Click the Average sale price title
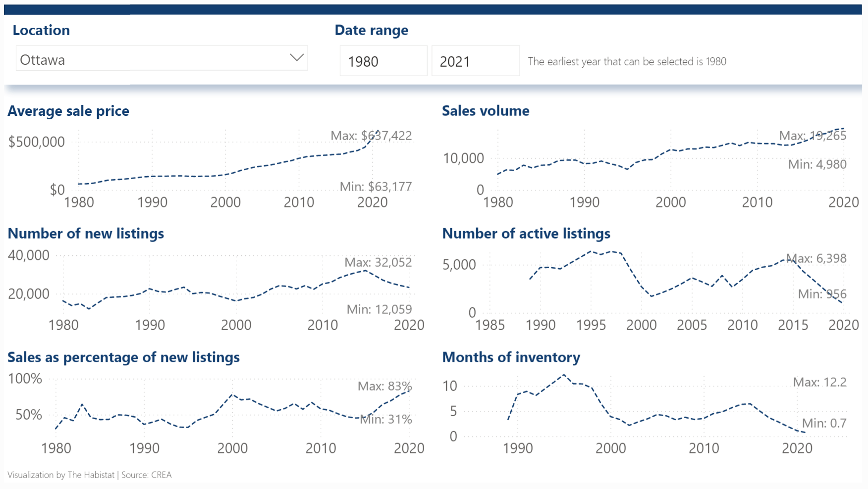This screenshot has height=489, width=868. [x=68, y=111]
